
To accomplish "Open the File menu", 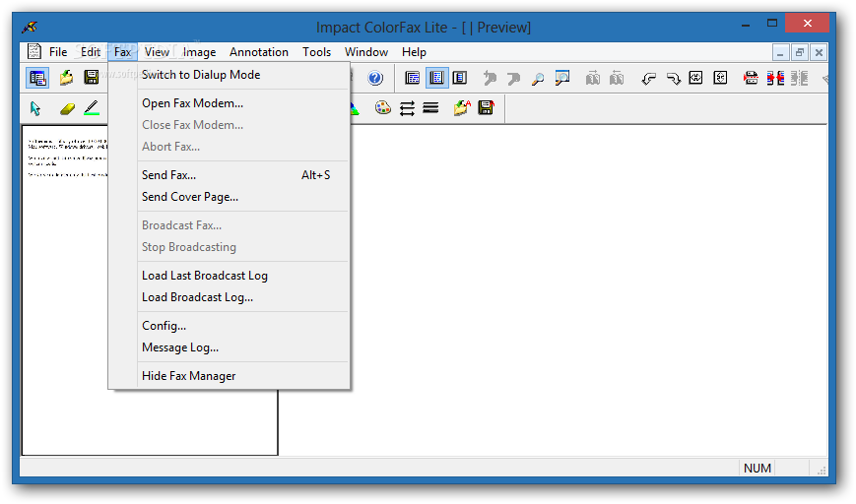I will (x=58, y=52).
